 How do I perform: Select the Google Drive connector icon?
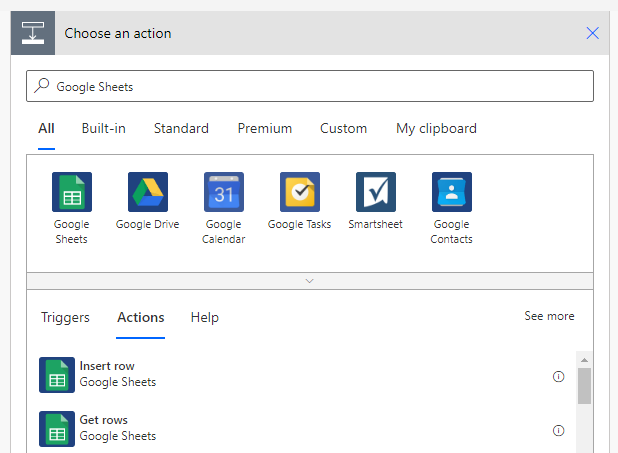point(148,192)
